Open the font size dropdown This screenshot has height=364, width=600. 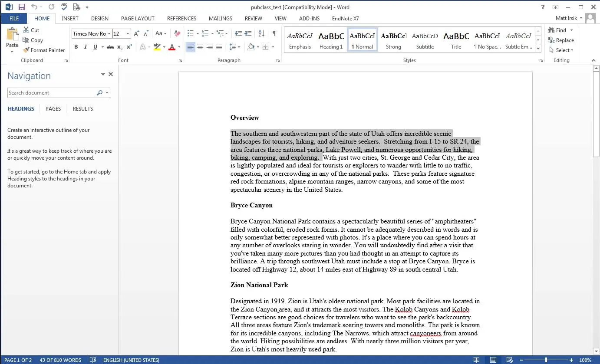(128, 33)
